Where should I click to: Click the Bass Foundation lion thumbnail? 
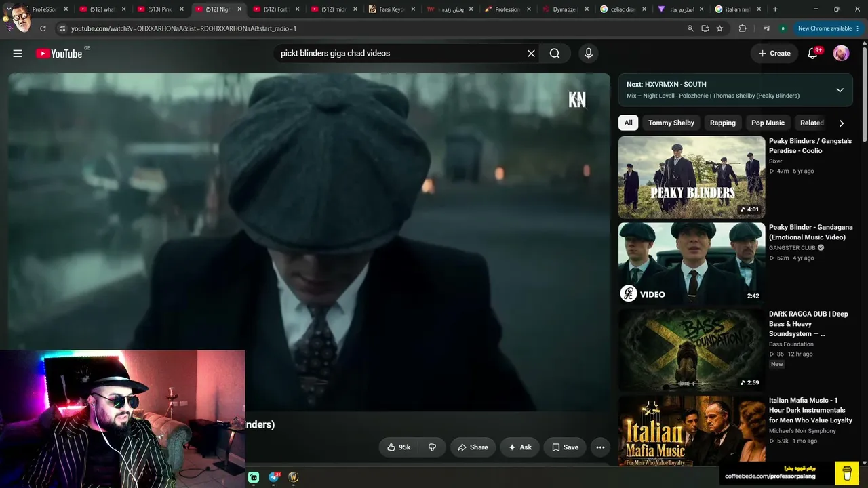click(x=692, y=350)
